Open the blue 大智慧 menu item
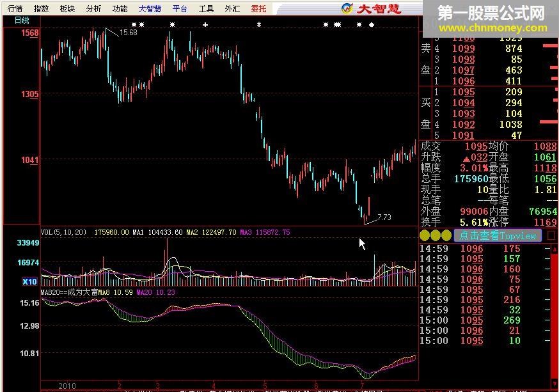559x392 pixels. (150, 8)
